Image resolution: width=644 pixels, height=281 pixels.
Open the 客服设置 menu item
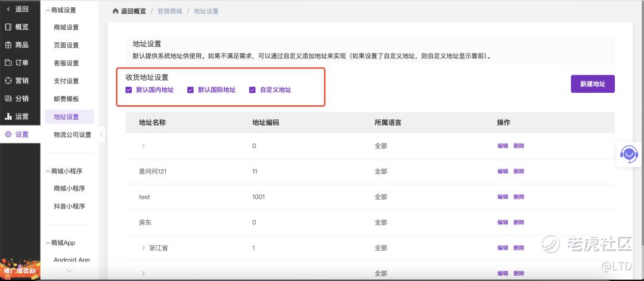click(x=66, y=63)
